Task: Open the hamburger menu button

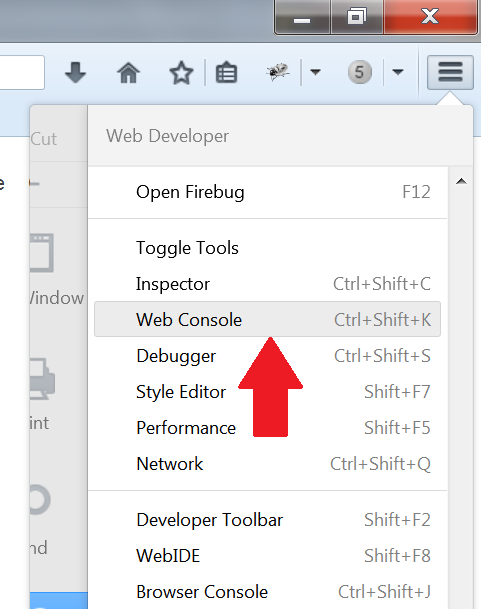Action: coord(450,72)
